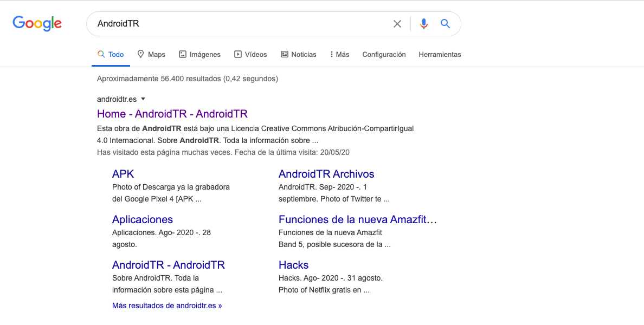This screenshot has width=644, height=325.
Task: Click the 'Photo of Descarga ya la grabadora' snippet
Action: tap(171, 193)
